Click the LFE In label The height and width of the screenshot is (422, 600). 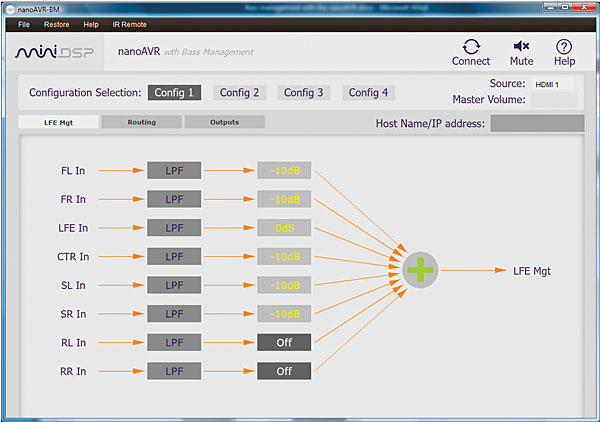coord(73,228)
